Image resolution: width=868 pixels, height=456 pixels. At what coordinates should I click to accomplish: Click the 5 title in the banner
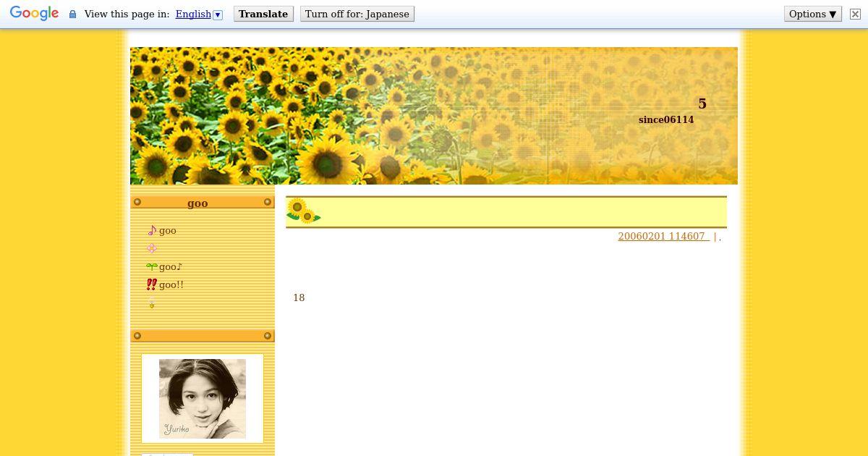pos(702,104)
